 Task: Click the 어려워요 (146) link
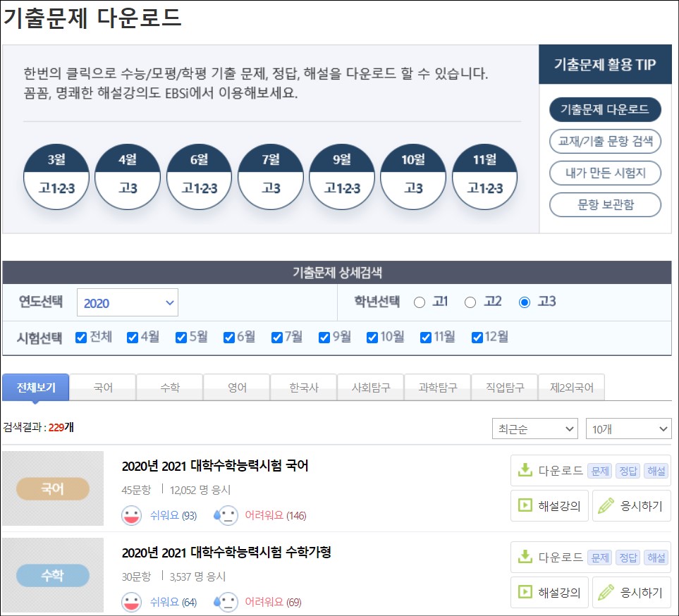(276, 516)
